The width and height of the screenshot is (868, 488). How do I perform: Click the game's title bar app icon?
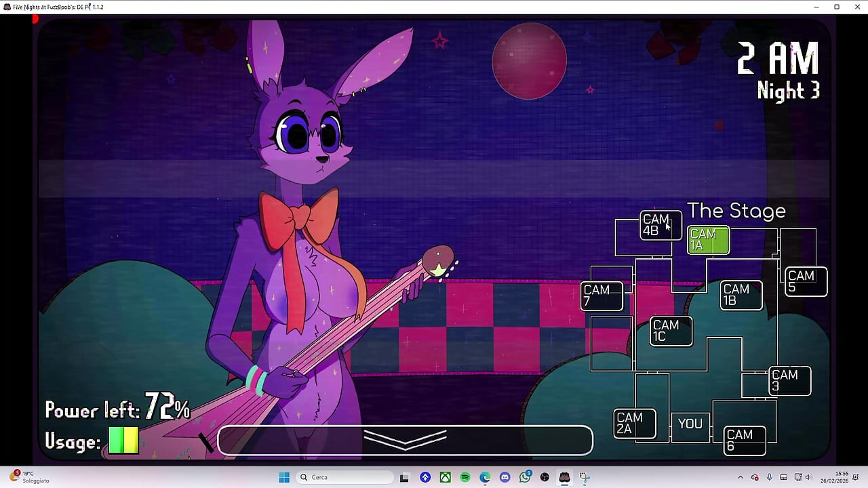[6, 7]
